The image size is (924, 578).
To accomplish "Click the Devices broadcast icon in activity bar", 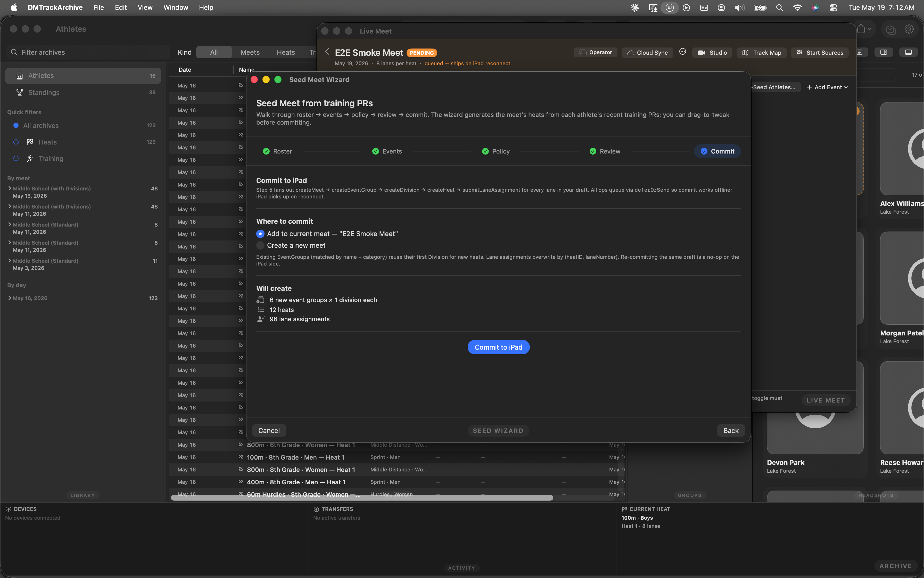I will [9, 509].
